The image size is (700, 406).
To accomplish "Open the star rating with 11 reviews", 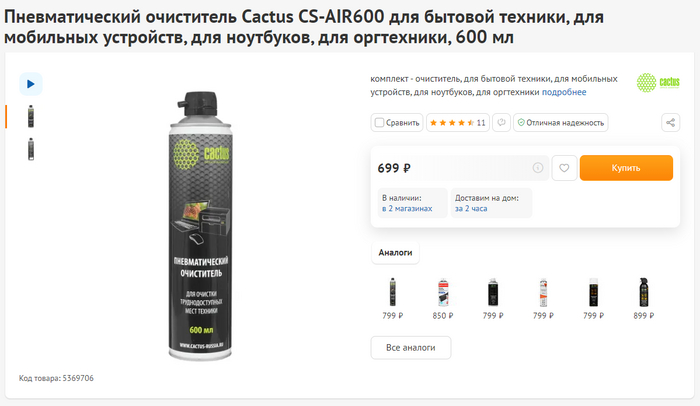I will 458,122.
